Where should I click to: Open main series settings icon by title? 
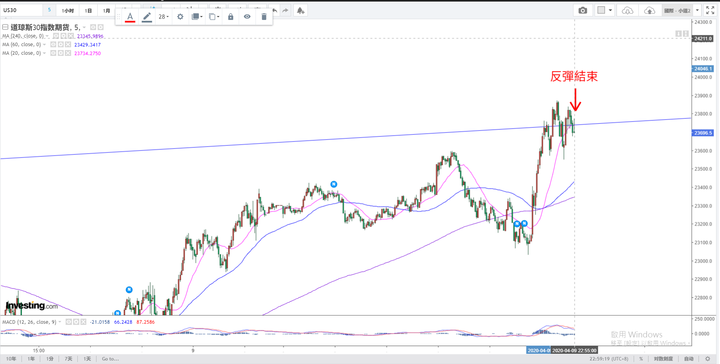pos(101,28)
